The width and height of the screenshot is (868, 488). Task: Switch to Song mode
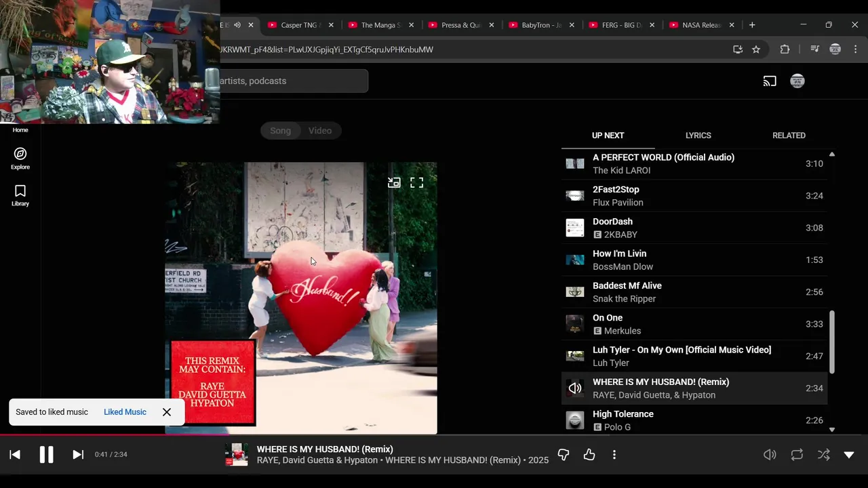click(x=280, y=131)
